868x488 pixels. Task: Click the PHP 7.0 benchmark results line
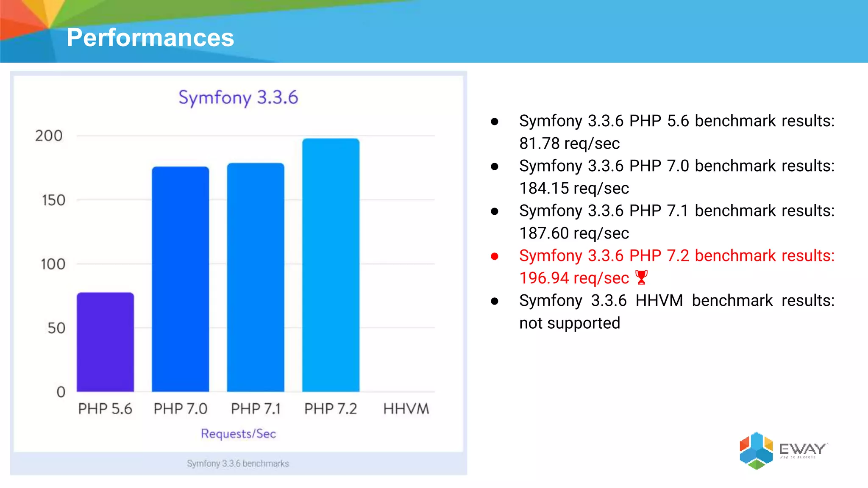click(677, 166)
